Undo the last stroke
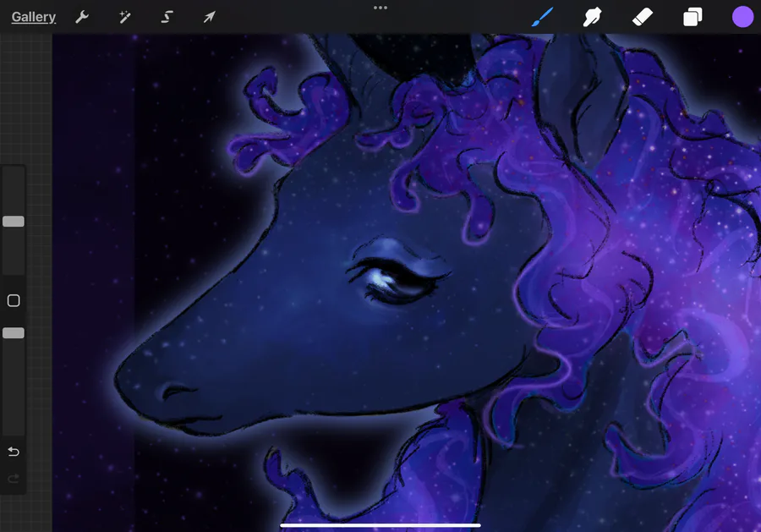 [x=14, y=452]
